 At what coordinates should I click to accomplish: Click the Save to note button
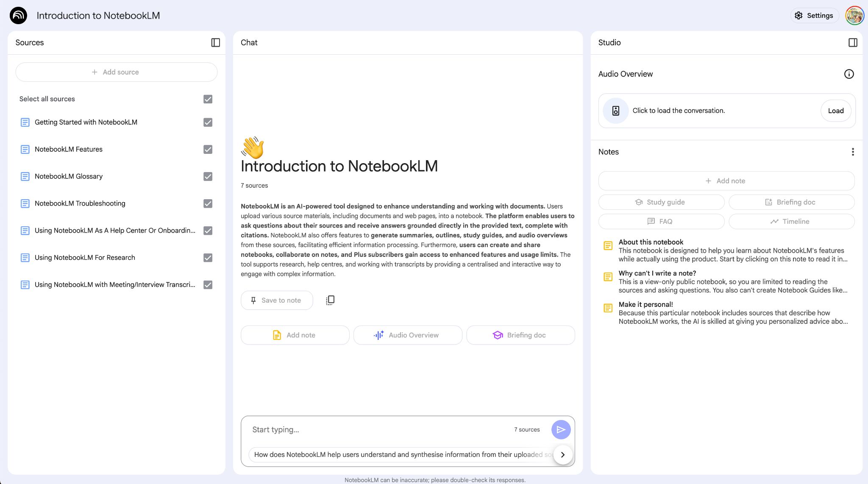(x=276, y=300)
